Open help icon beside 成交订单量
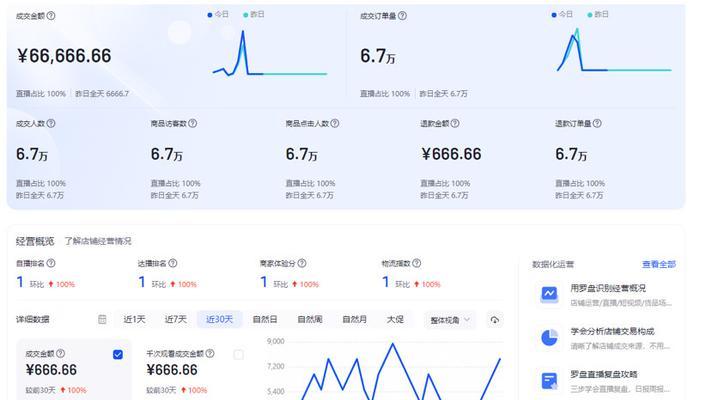This screenshot has width=712, height=400. (x=402, y=16)
